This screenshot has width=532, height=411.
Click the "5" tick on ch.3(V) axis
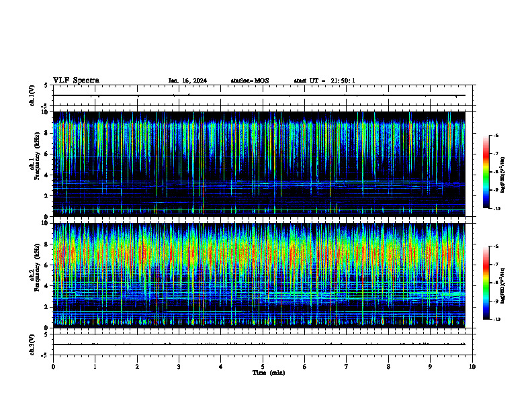point(47,334)
